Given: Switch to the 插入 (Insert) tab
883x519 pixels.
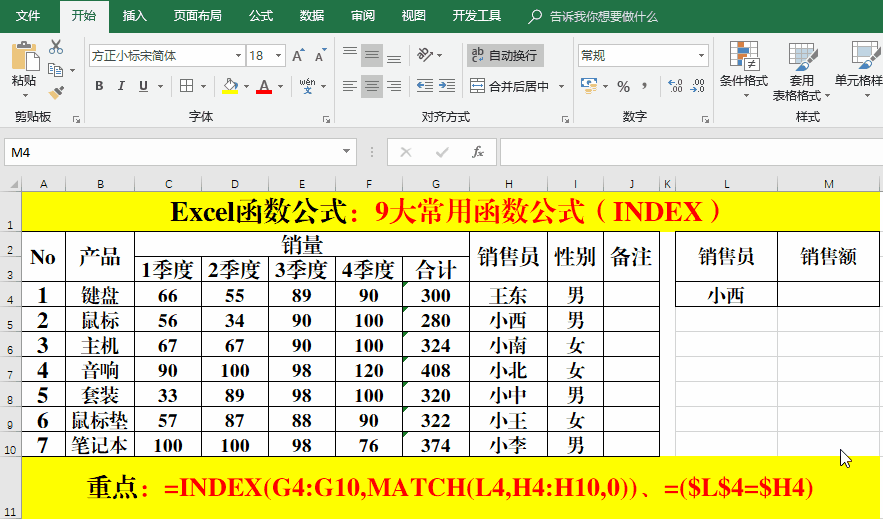Looking at the screenshot, I should [x=134, y=16].
